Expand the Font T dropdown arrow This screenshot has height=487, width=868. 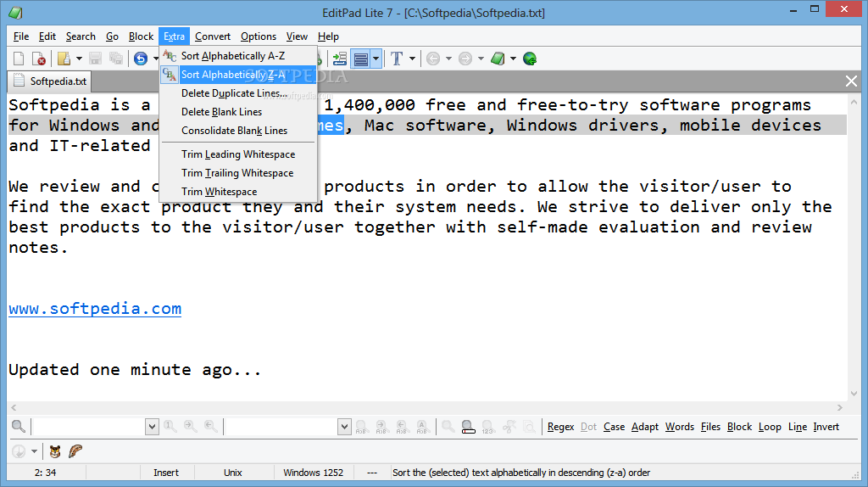[412, 59]
